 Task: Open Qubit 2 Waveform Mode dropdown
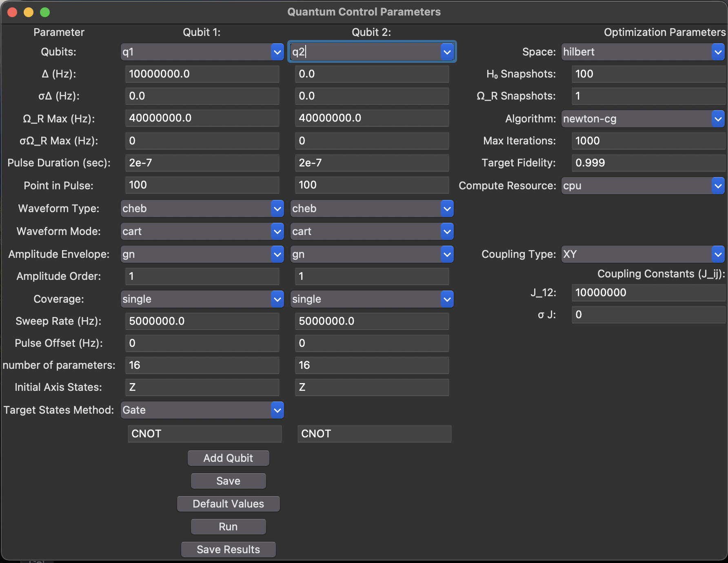372,231
